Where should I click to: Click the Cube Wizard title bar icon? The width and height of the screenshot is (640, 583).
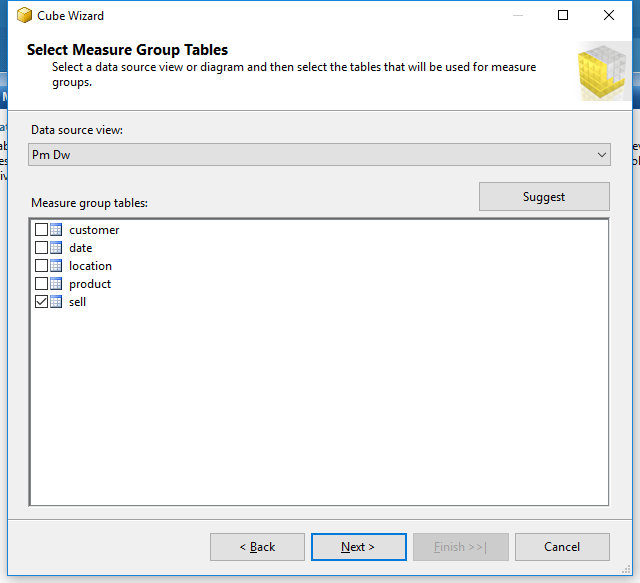click(24, 16)
